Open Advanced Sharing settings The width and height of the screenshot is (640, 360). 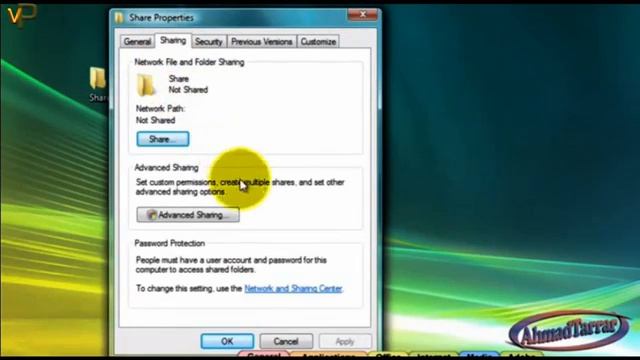(x=188, y=215)
